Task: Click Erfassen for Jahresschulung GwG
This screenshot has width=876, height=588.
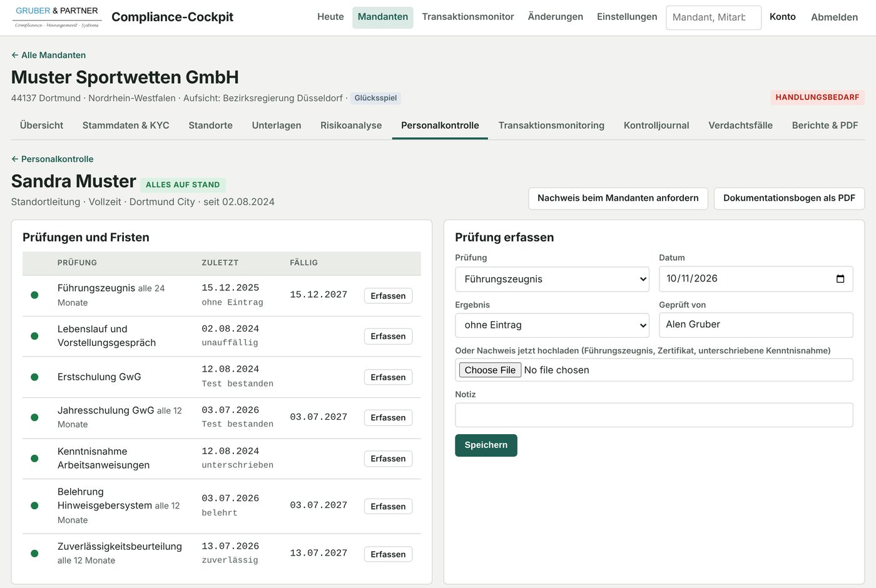Action: tap(388, 418)
